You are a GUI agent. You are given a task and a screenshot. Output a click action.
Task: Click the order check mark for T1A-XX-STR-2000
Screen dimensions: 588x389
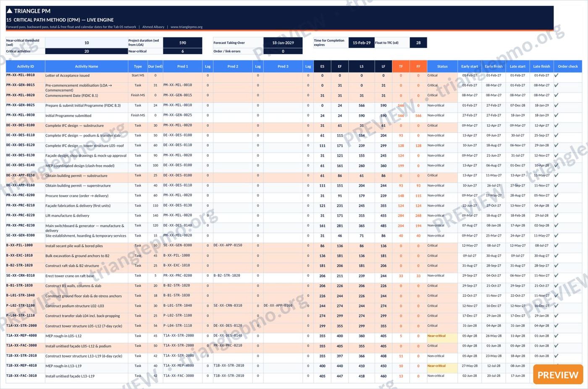pyautogui.click(x=556, y=326)
